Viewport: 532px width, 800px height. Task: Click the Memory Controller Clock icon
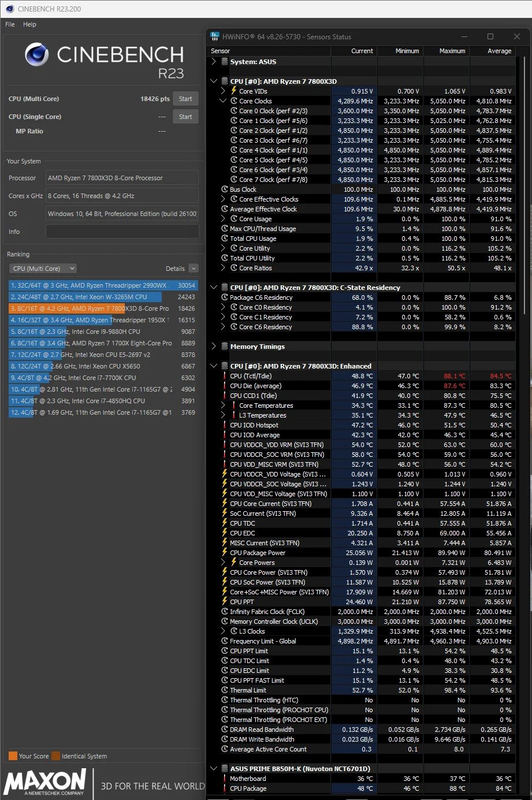[225, 622]
